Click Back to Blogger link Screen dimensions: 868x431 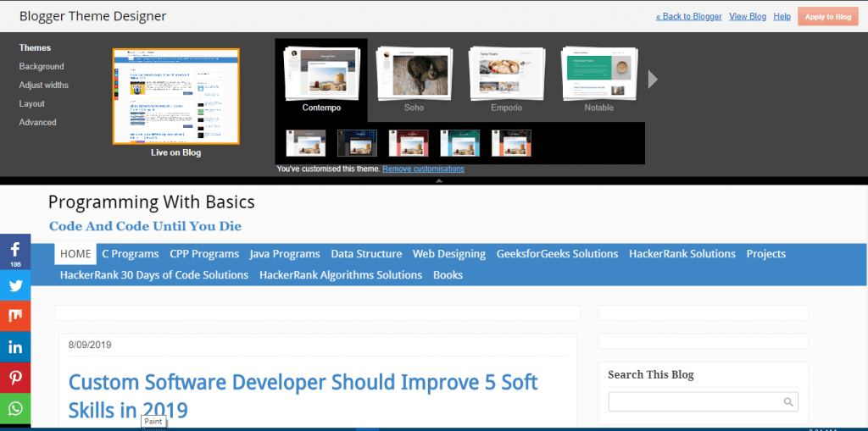tap(688, 17)
